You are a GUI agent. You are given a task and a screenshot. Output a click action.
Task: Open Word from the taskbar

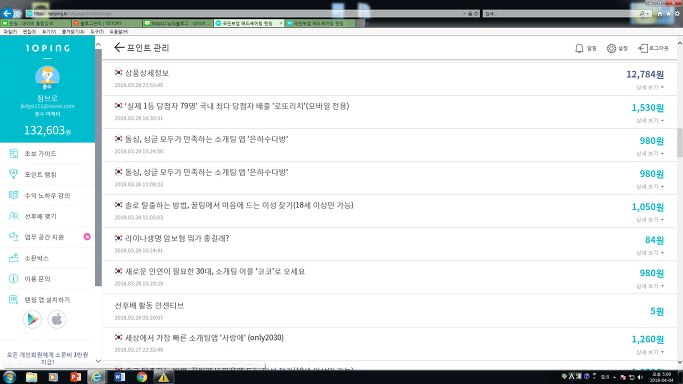(x=119, y=377)
